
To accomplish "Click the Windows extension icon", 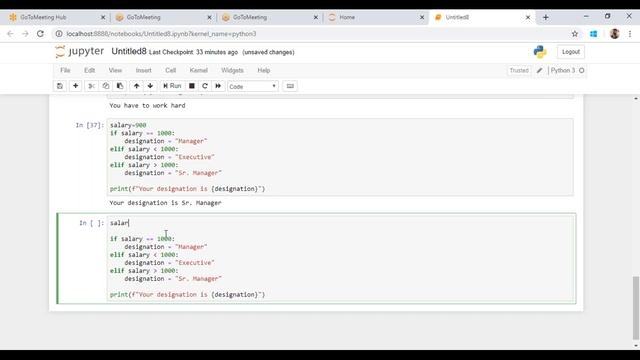I will pos(593,34).
